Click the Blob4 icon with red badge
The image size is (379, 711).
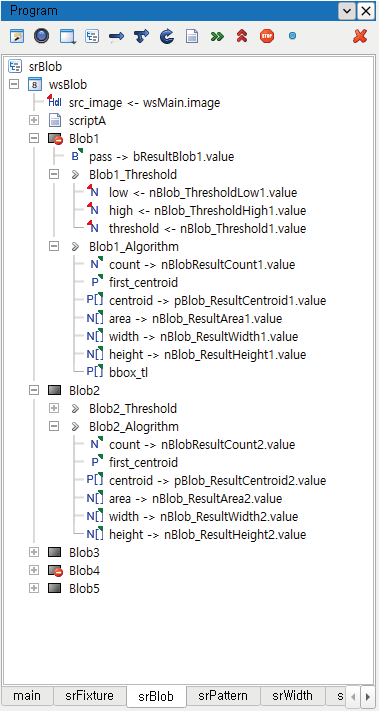55,570
